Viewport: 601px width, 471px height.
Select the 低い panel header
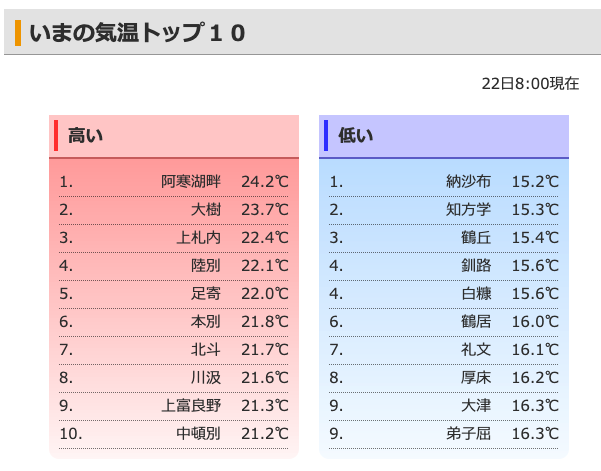[444, 136]
